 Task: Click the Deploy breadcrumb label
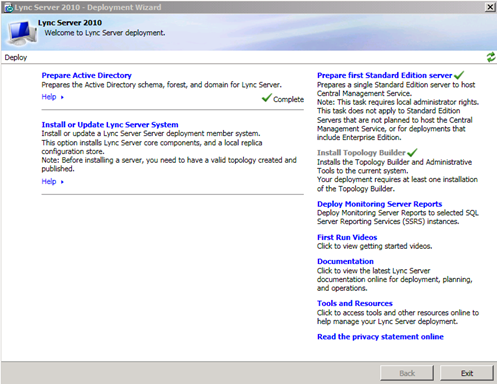click(16, 57)
